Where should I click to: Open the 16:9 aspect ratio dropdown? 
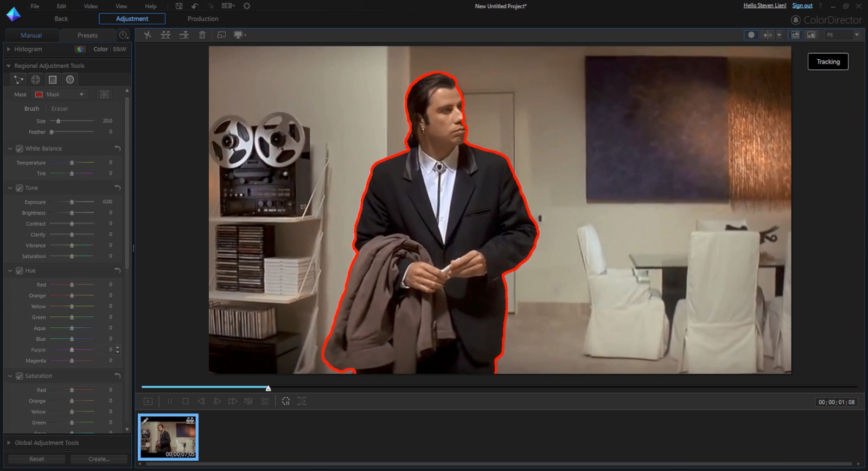[x=228, y=6]
